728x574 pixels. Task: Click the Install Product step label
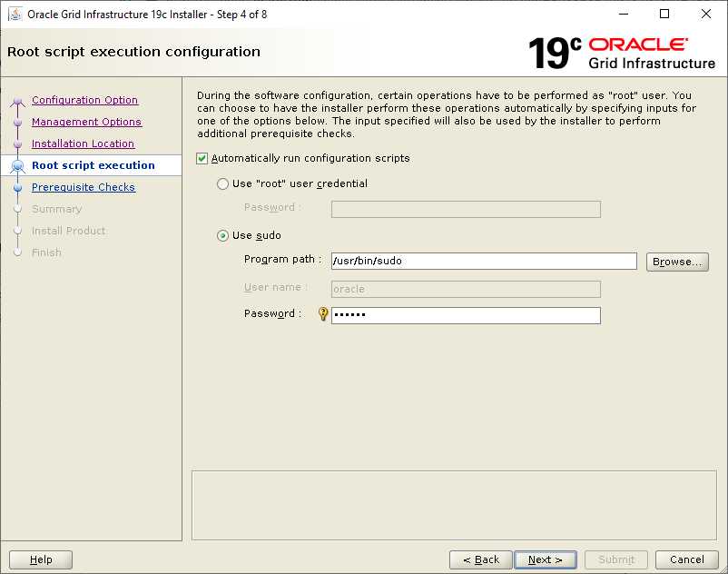click(69, 231)
